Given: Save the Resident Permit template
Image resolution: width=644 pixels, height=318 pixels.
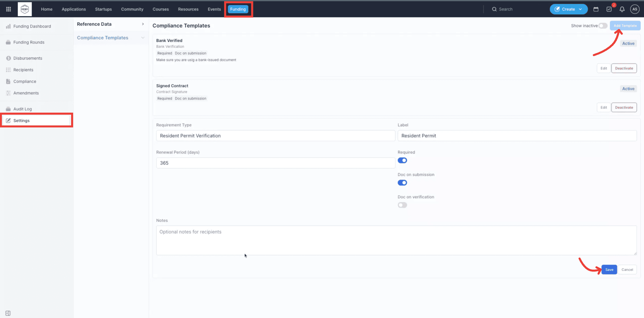Looking at the screenshot, I should point(609,269).
